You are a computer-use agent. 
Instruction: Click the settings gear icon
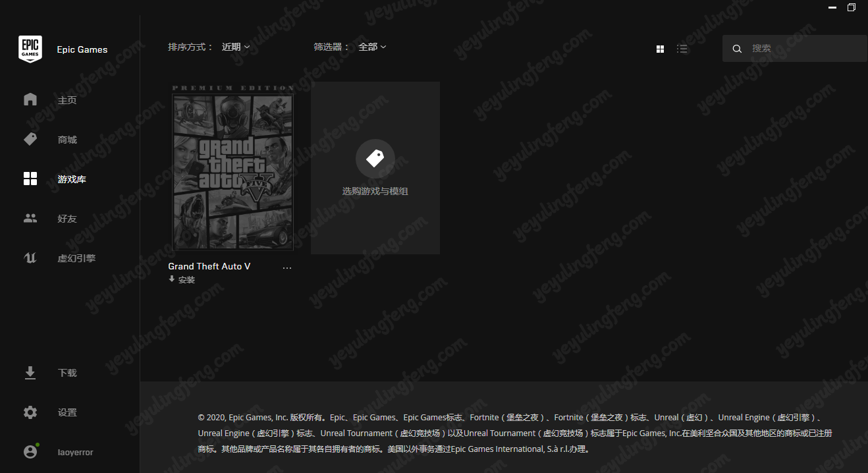tap(30, 412)
